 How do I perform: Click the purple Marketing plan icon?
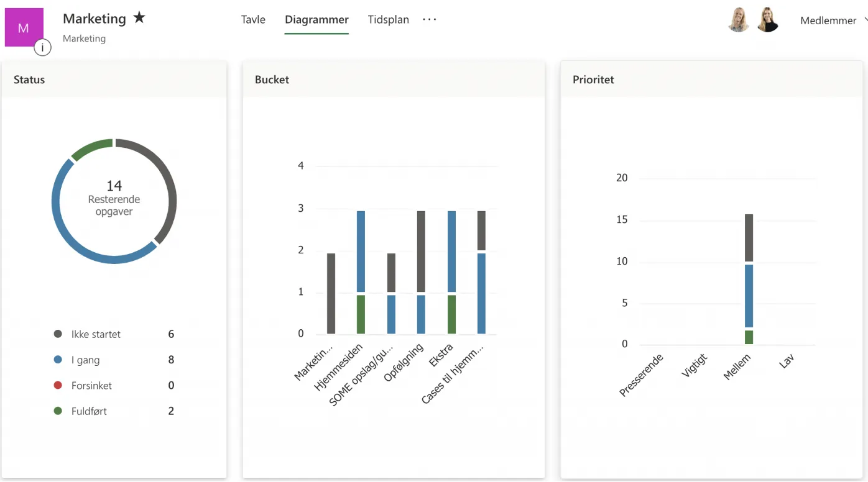point(24,27)
